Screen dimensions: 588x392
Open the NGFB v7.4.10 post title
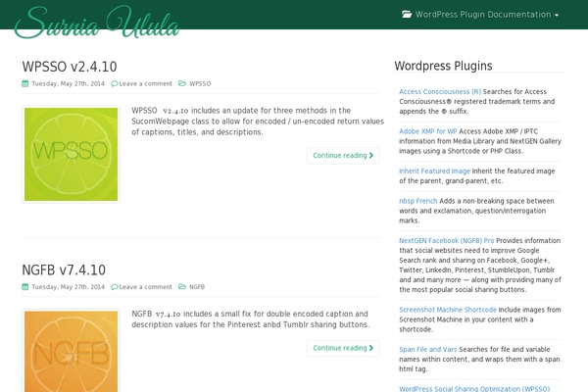[64, 269]
